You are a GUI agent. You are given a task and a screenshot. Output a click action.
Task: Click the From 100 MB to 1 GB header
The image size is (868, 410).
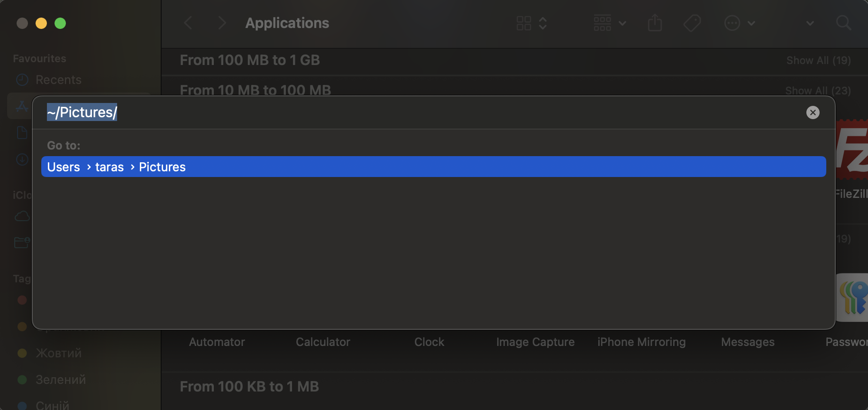tap(250, 60)
